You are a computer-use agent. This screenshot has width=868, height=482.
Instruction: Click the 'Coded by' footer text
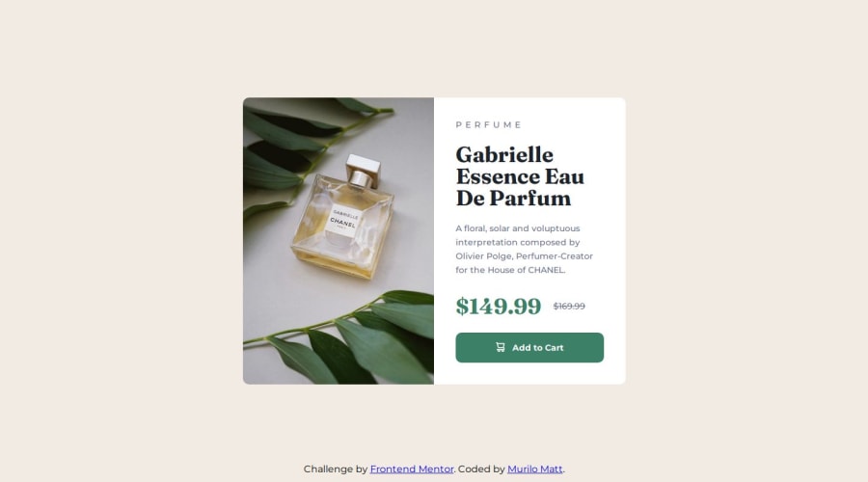(x=481, y=469)
